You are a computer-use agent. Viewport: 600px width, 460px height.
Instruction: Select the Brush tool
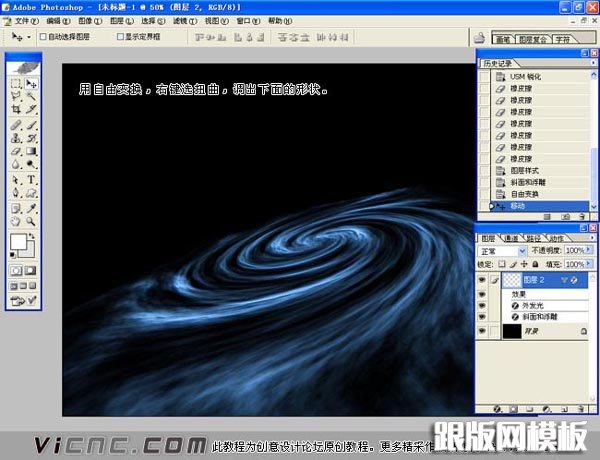point(31,125)
